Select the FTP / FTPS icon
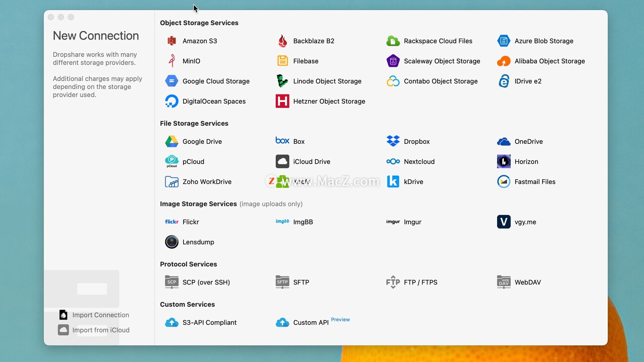The height and width of the screenshot is (362, 644). [393, 282]
